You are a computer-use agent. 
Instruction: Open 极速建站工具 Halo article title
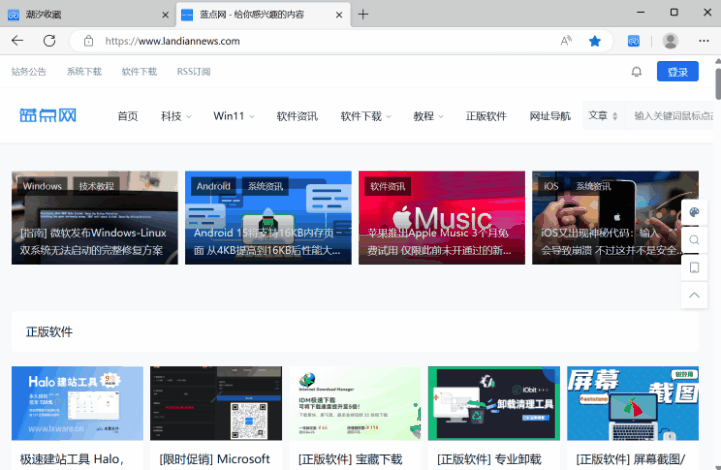coord(72,459)
